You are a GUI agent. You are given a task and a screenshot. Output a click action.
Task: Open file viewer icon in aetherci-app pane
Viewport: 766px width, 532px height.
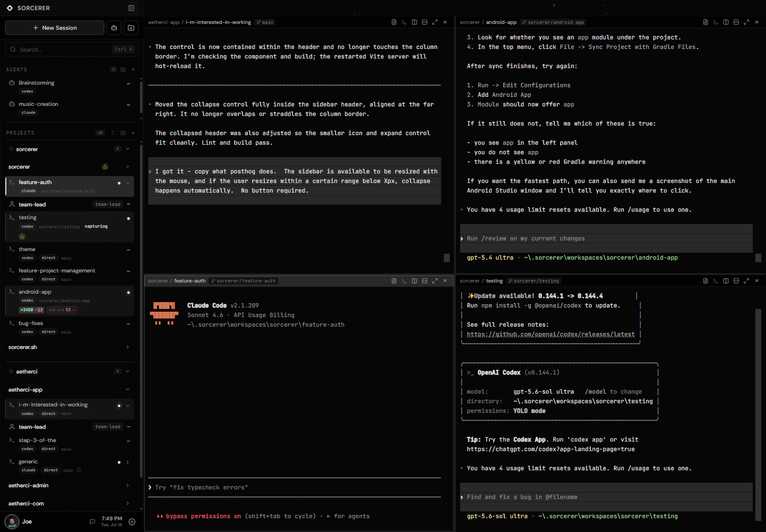click(394, 22)
